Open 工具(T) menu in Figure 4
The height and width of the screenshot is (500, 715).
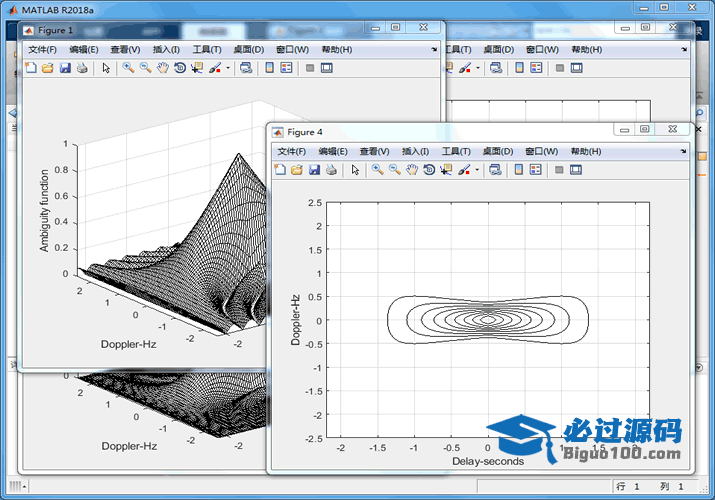[x=456, y=151]
